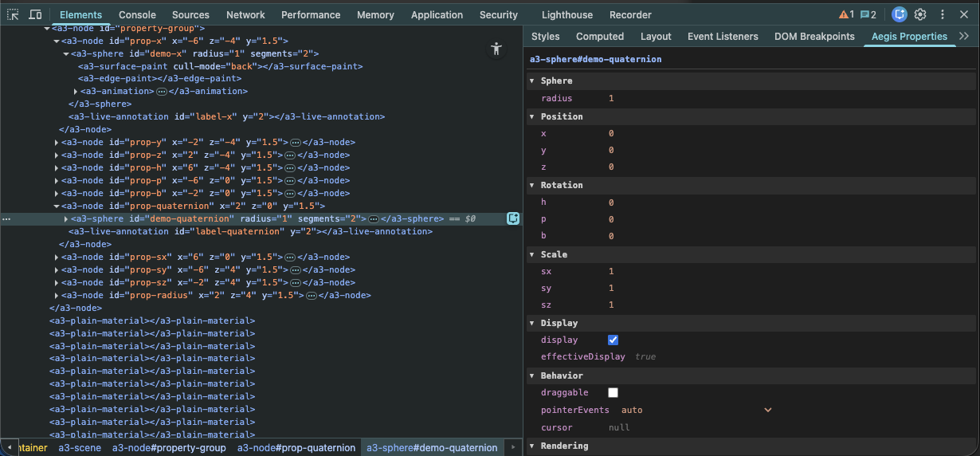Show more sidebar tabs chevron

[964, 36]
